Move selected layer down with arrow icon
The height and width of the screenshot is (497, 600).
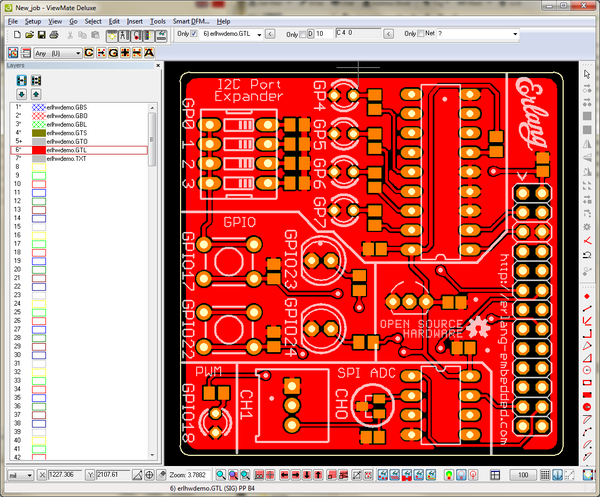click(x=21, y=94)
